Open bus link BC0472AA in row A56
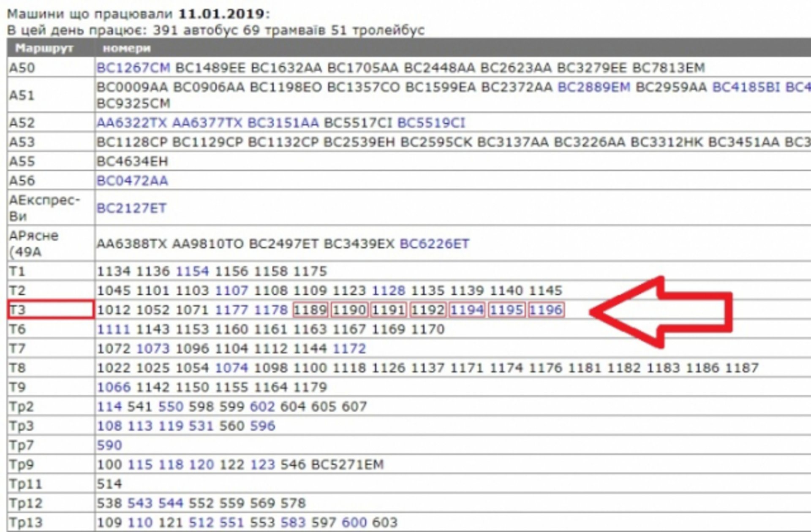Screen dimensions: 811x532 click(x=133, y=181)
